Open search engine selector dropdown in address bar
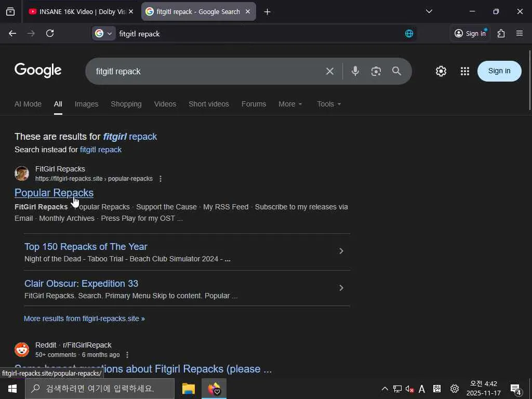Viewport: 532px width, 399px height. point(104,34)
